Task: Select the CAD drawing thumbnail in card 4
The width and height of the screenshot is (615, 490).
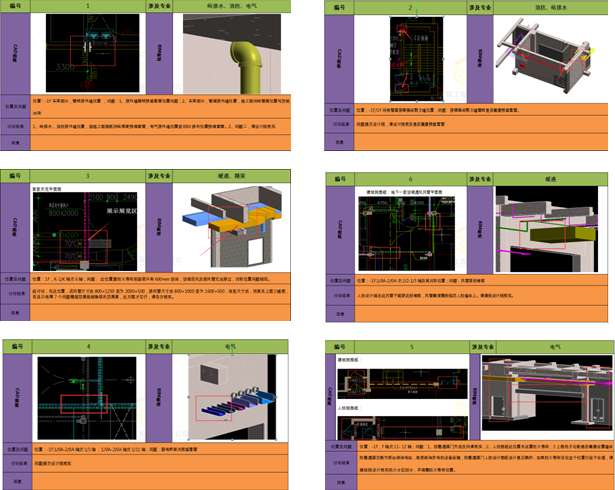Action: [87, 388]
